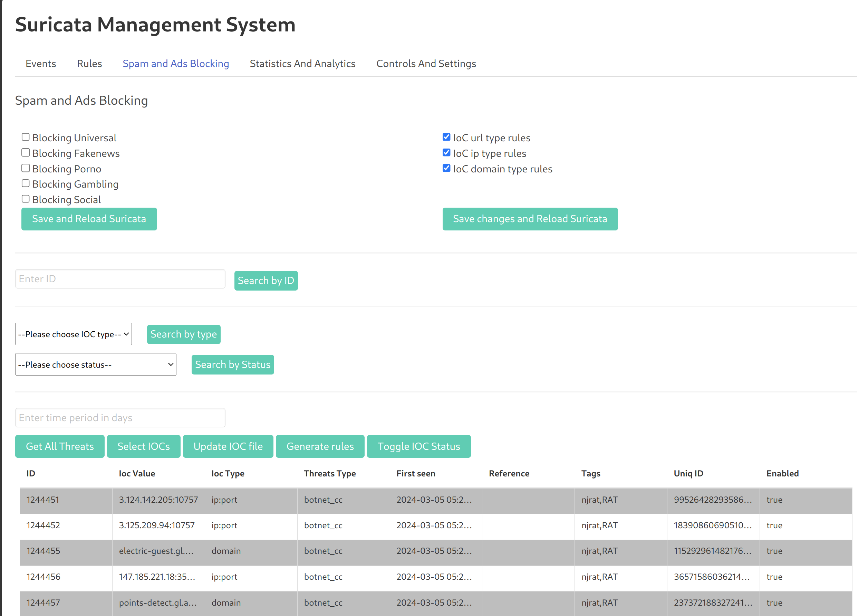Click the Ioc Type column header

pos(228,473)
